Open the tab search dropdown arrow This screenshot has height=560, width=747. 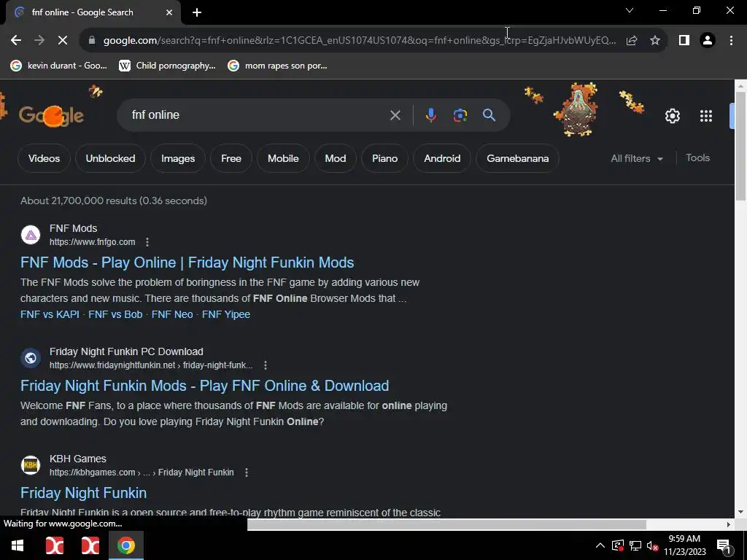click(x=630, y=10)
